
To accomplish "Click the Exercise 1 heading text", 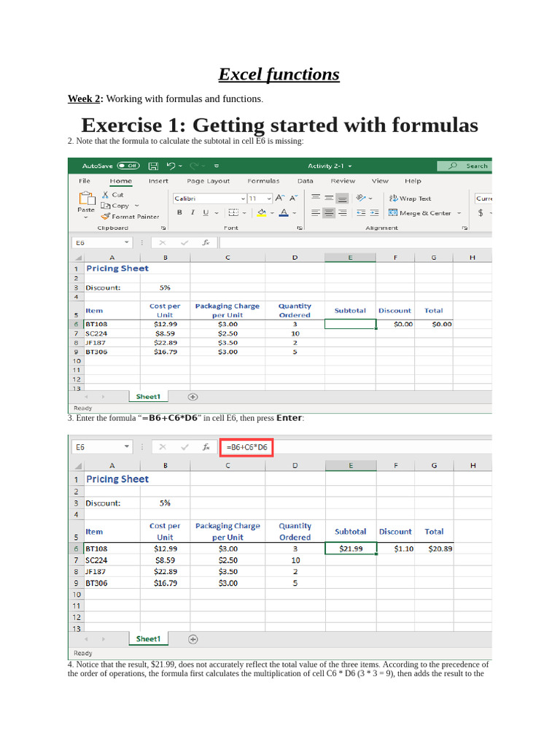I will pyautogui.click(x=279, y=125).
